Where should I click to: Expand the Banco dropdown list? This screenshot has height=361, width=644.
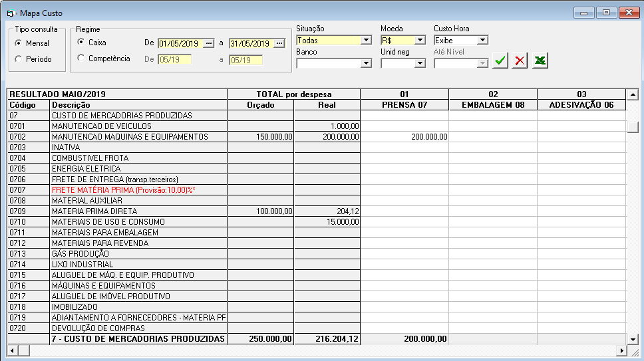point(365,63)
